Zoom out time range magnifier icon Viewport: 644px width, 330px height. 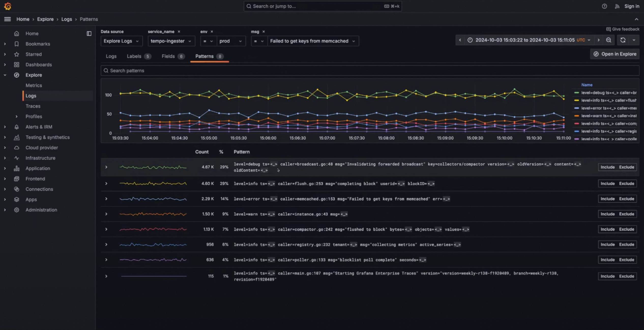608,40
